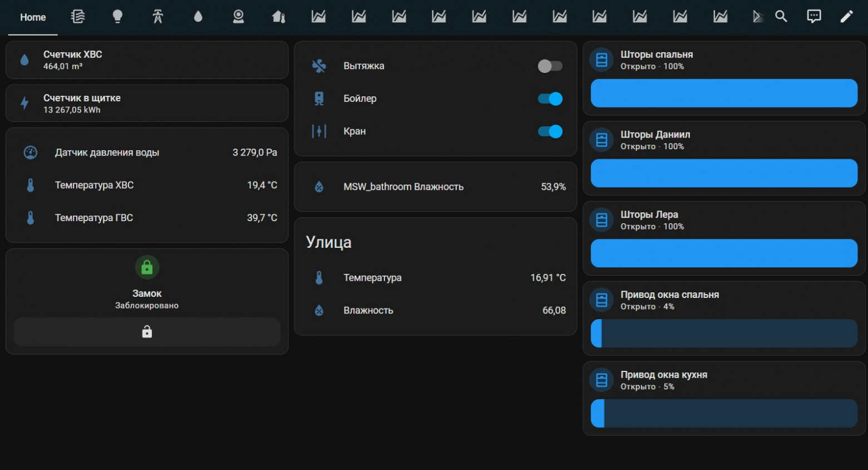Open the search magnifier icon
The width and height of the screenshot is (868, 470).
781,17
